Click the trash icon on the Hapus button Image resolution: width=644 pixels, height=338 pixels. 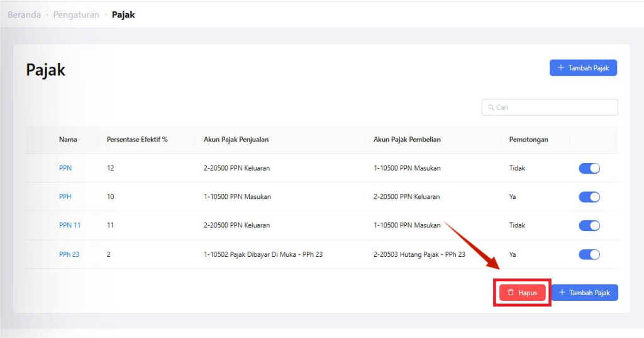[x=511, y=293]
